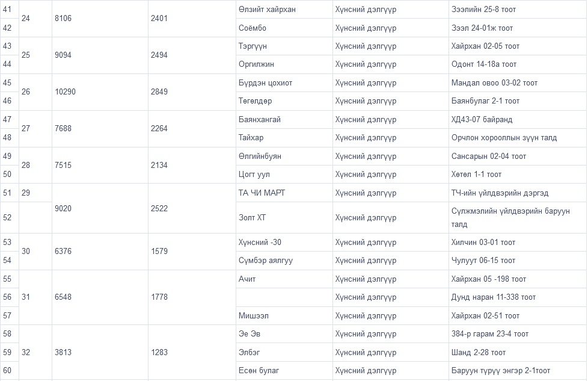Screen dimensions: 588x381
Task: Click the Баянхангай store entry
Action: click(260, 120)
